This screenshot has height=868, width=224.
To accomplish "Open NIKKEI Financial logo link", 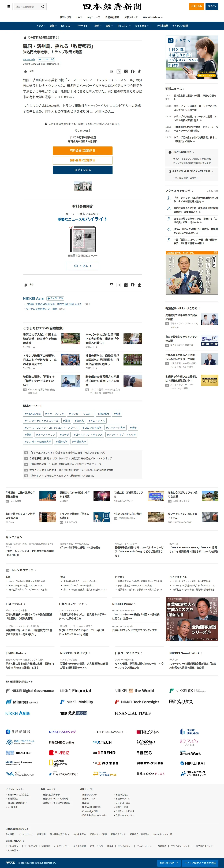I will [x=75, y=691].
